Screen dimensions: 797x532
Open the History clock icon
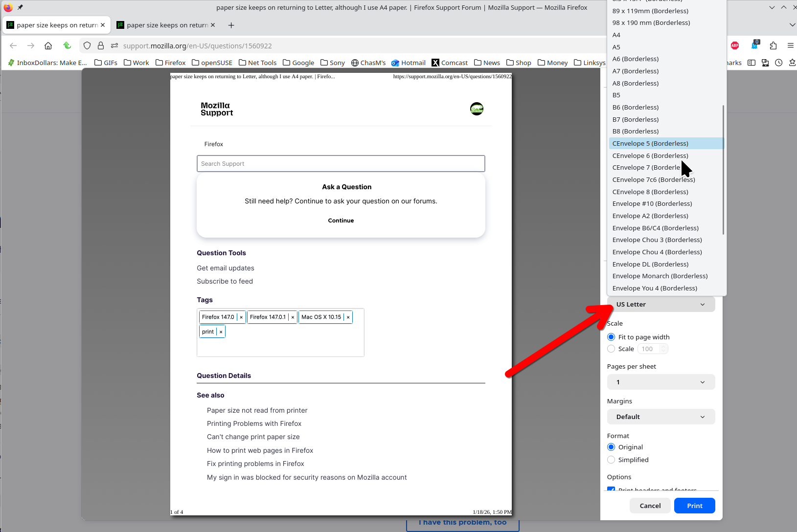click(x=779, y=63)
